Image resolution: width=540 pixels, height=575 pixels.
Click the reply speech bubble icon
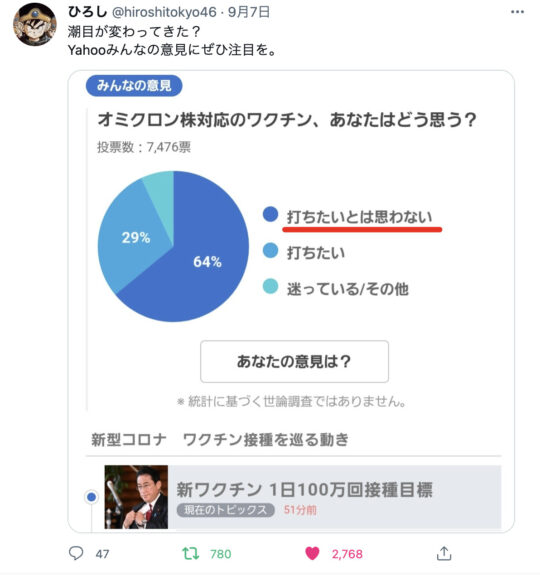[x=76, y=553]
